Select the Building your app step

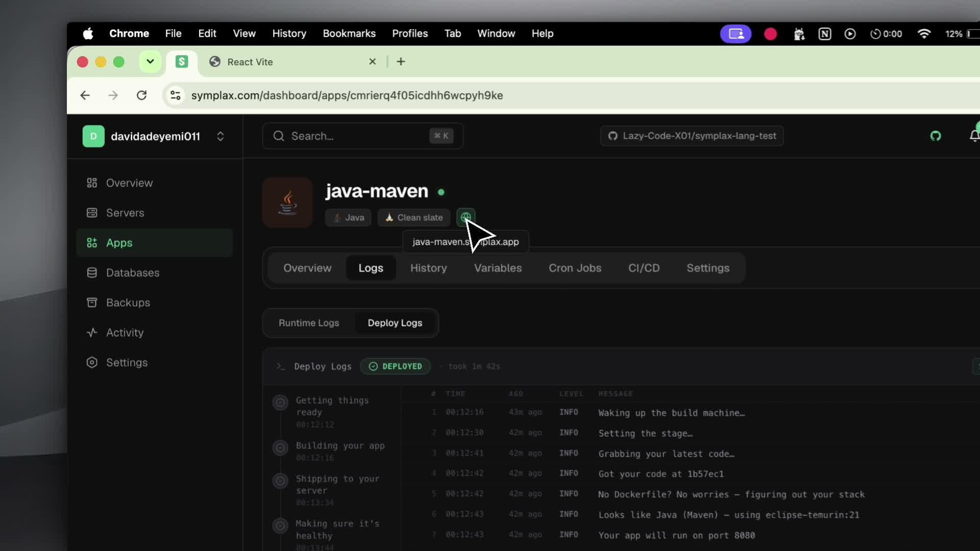pyautogui.click(x=331, y=451)
